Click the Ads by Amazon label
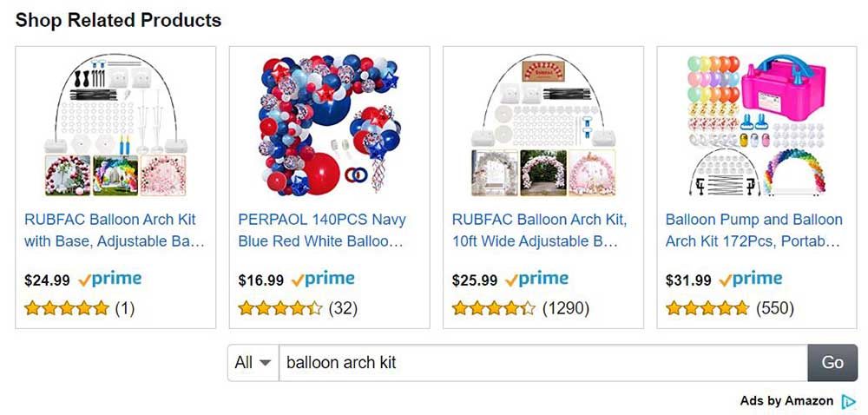 [x=786, y=401]
